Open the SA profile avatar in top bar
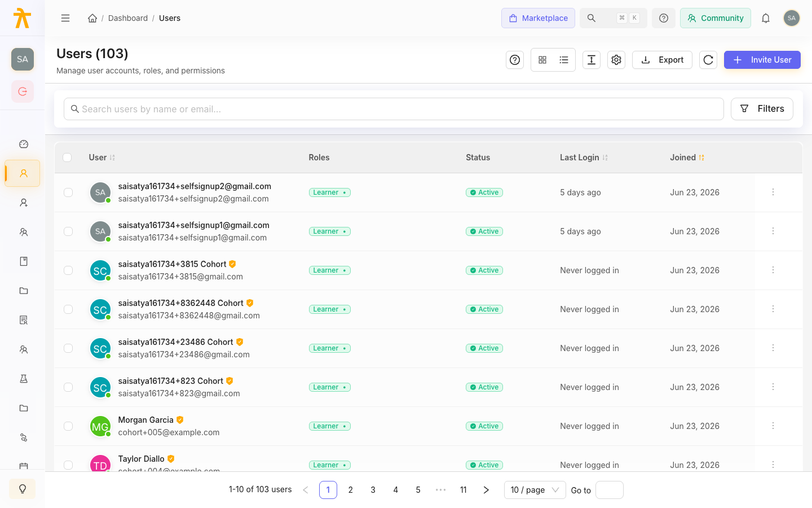This screenshot has height=508, width=812. (792, 18)
